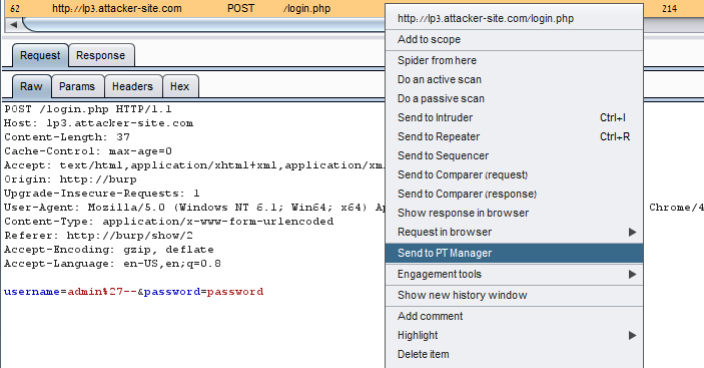Open the Params tab

(77, 86)
